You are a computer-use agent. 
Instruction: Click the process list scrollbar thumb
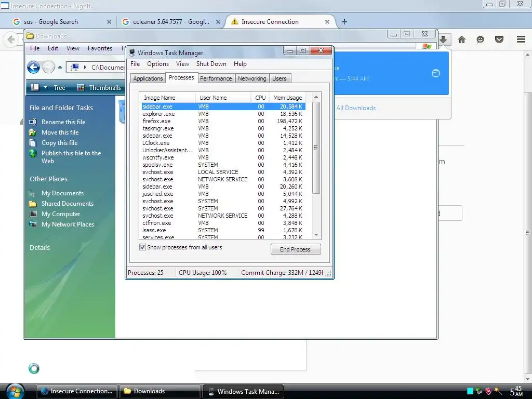point(316,148)
